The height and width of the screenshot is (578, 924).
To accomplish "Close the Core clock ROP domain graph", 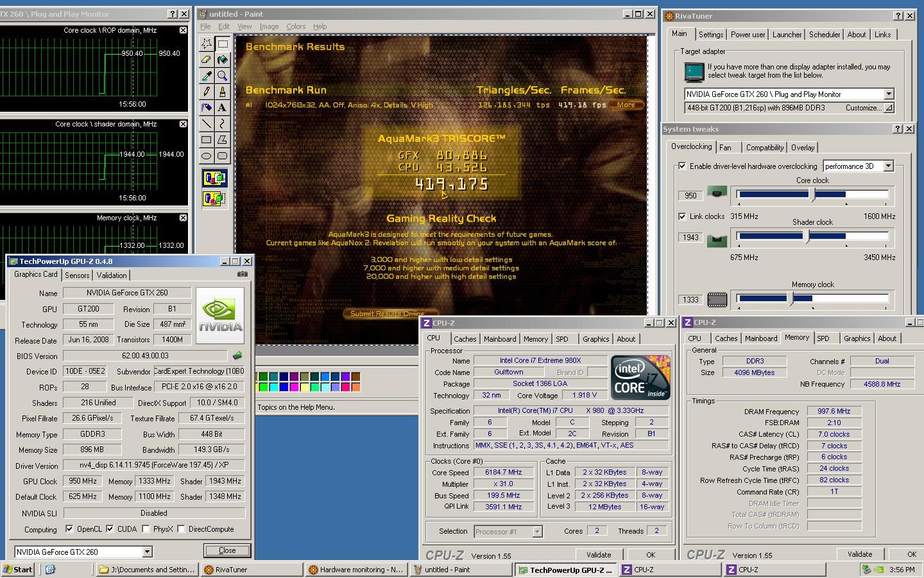I will pyautogui.click(x=183, y=30).
